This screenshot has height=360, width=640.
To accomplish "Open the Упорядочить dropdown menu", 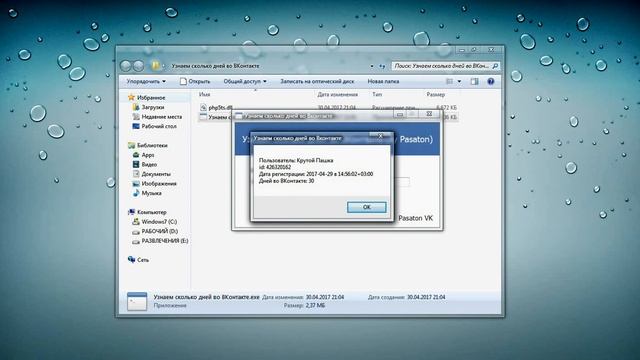I will pyautogui.click(x=146, y=81).
